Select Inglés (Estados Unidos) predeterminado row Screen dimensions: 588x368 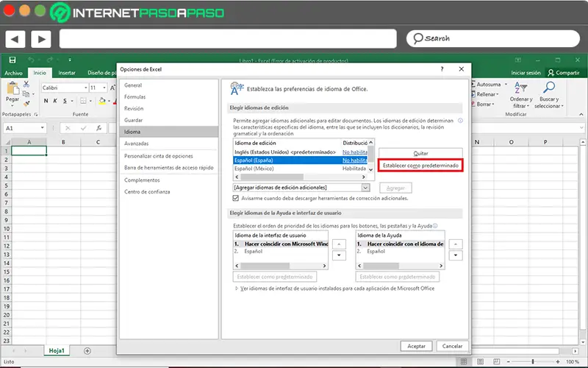pyautogui.click(x=300, y=152)
